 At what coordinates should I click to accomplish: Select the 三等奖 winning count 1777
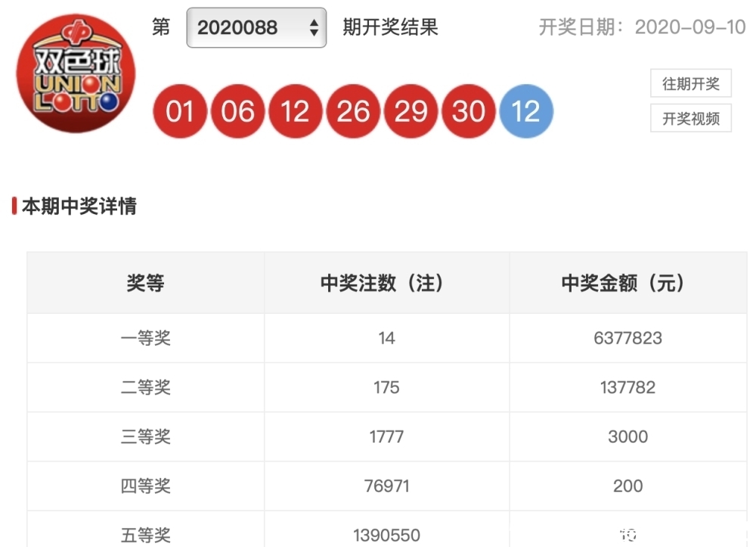[386, 437]
